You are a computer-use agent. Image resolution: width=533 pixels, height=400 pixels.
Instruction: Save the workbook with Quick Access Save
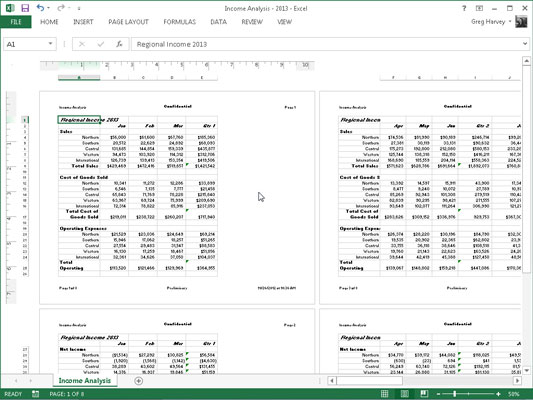coord(25,8)
